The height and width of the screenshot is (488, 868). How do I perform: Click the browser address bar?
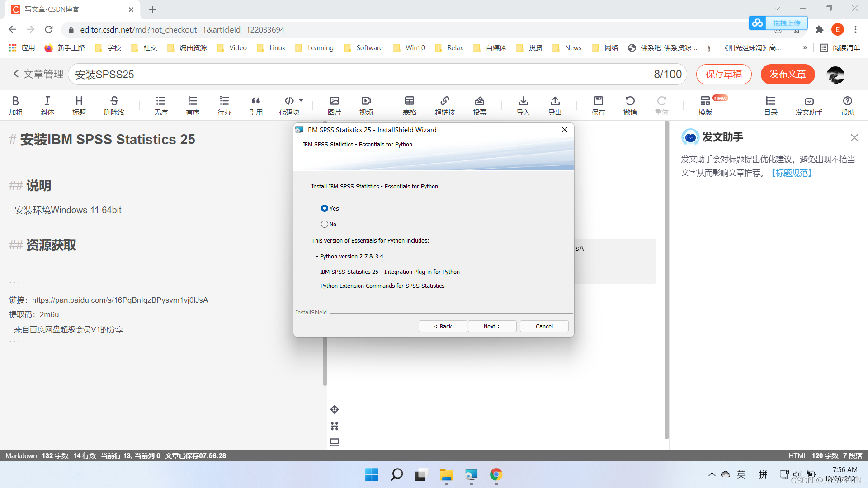click(x=407, y=30)
